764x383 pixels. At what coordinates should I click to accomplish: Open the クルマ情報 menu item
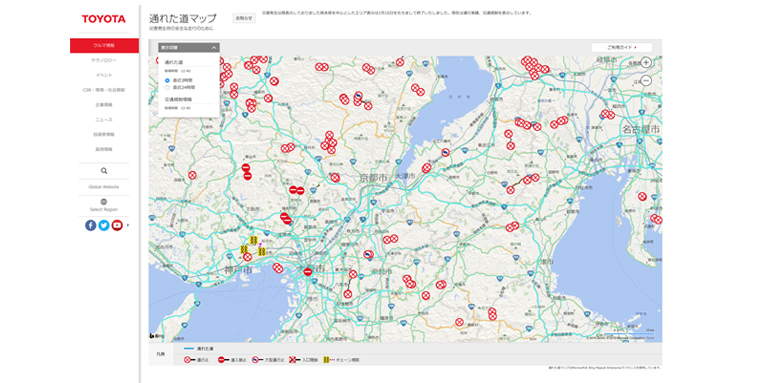click(104, 45)
